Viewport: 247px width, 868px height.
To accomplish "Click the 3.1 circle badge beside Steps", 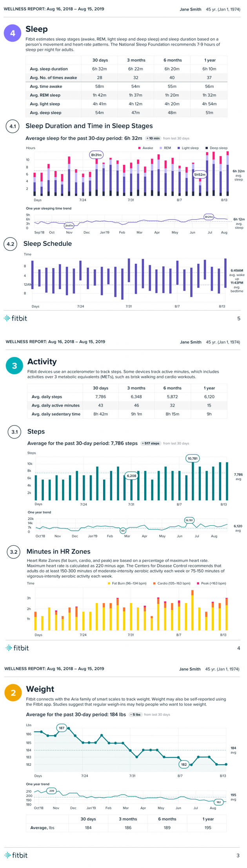I will click(x=15, y=432).
